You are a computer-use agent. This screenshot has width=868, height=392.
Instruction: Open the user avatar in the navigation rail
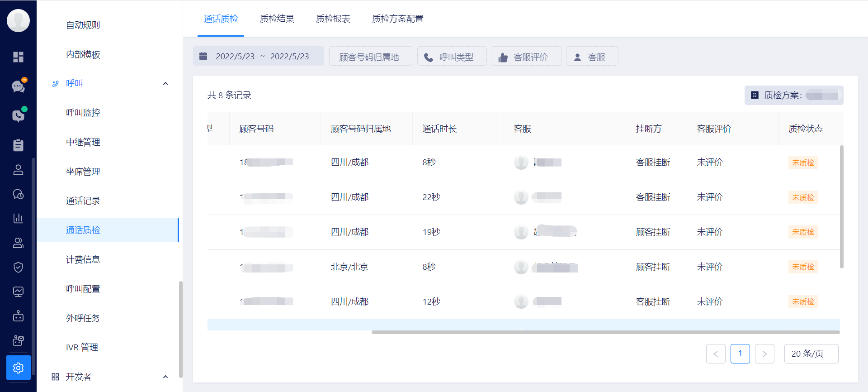[19, 20]
